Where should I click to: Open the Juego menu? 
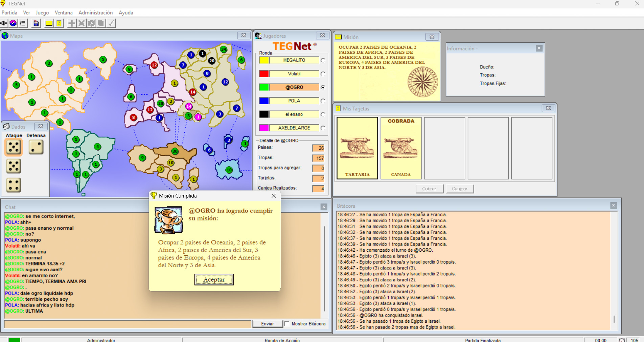42,13
